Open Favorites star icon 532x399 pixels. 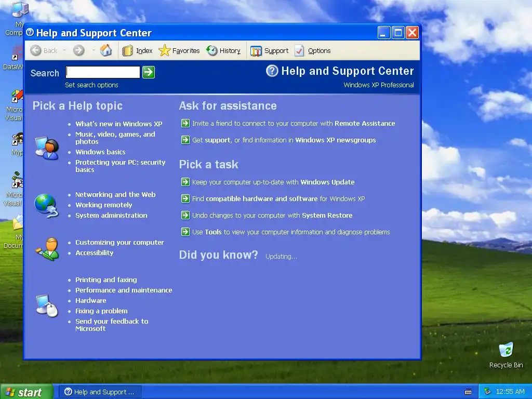click(x=164, y=50)
